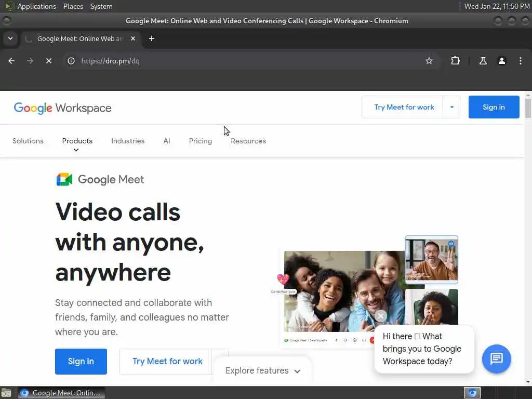The height and width of the screenshot is (399, 532).
Task: Click the workspace switcher icon in bottom panel
Action: click(x=472, y=393)
